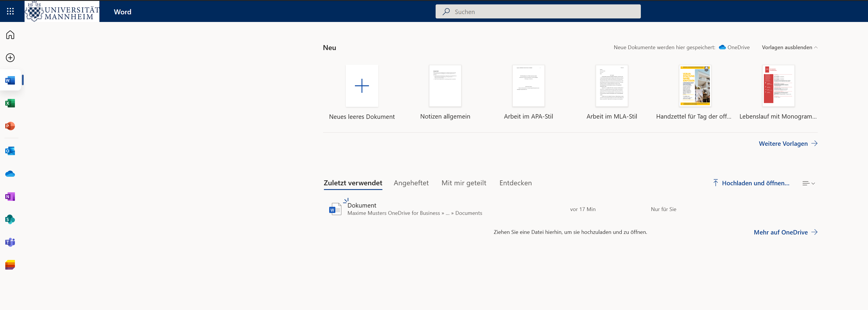The height and width of the screenshot is (310, 868).
Task: Select the Zuletzt verwendet tab
Action: pos(353,183)
